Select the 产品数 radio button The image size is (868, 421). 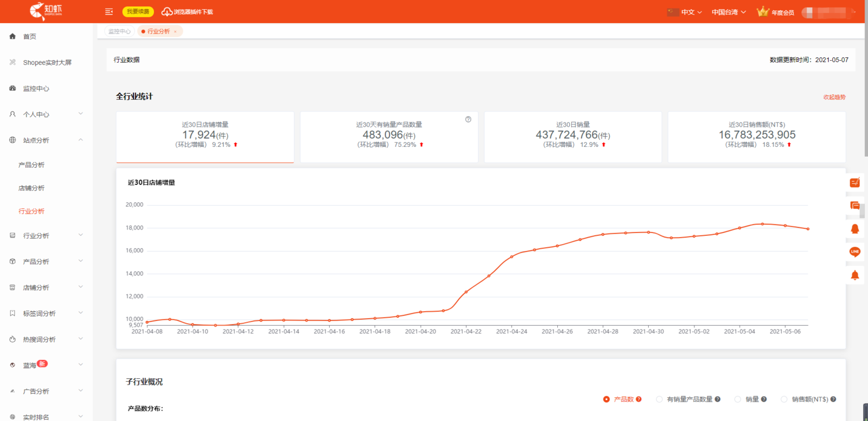click(606, 399)
